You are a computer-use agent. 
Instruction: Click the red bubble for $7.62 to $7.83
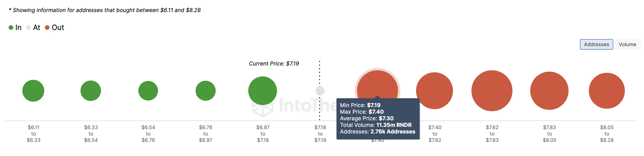click(492, 91)
